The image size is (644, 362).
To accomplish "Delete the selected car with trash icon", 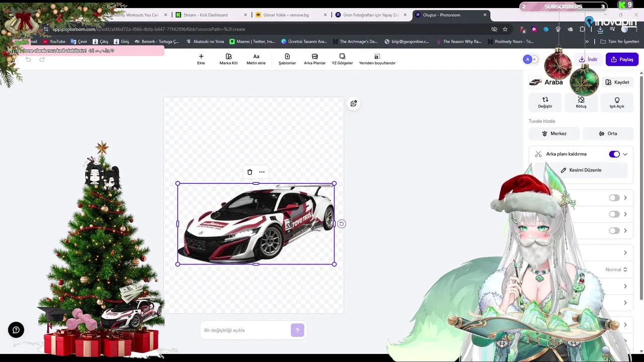I will click(250, 172).
